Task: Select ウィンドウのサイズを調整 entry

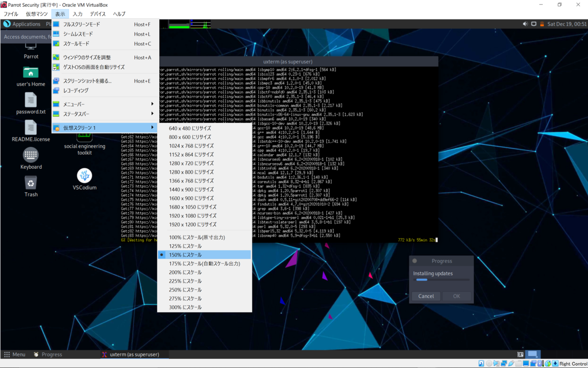Action: (x=105, y=57)
